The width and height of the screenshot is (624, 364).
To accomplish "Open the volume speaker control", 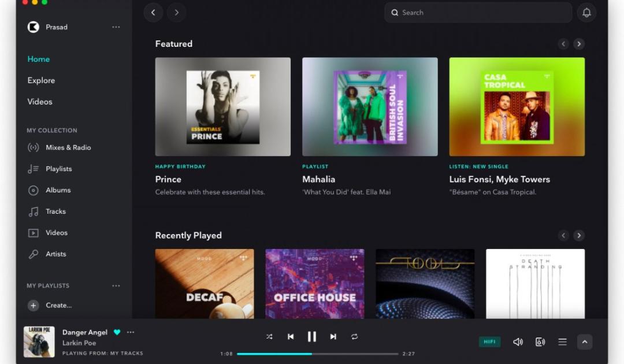I will 518,341.
